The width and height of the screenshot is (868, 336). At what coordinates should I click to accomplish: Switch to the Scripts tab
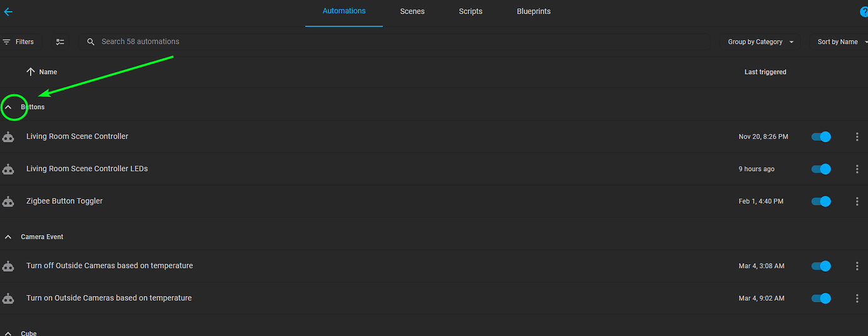(470, 11)
